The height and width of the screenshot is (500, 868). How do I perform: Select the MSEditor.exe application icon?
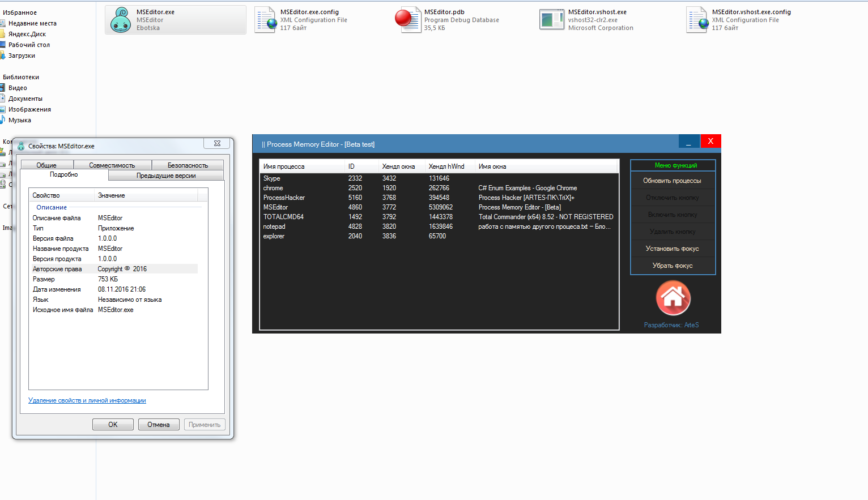coord(121,20)
